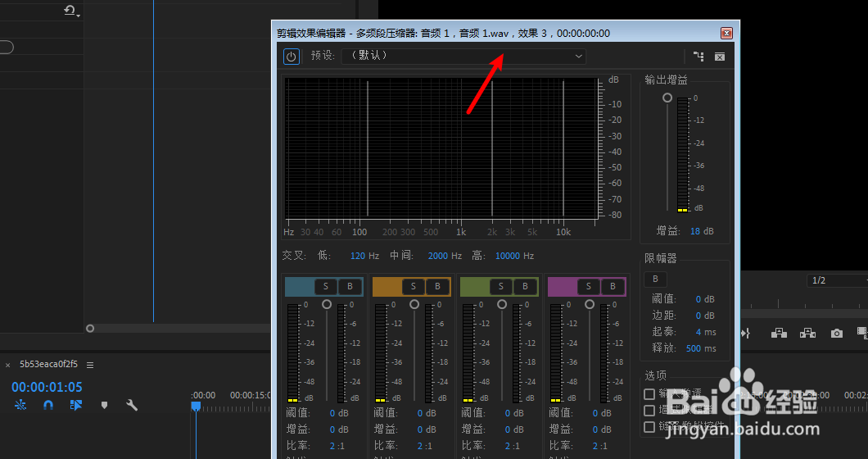
Task: Click the orange band threshold slider handle
Action: (x=414, y=304)
